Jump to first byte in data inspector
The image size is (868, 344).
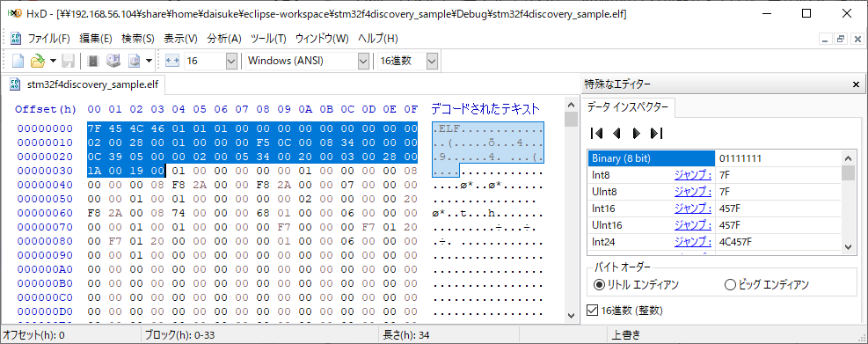[x=597, y=134]
